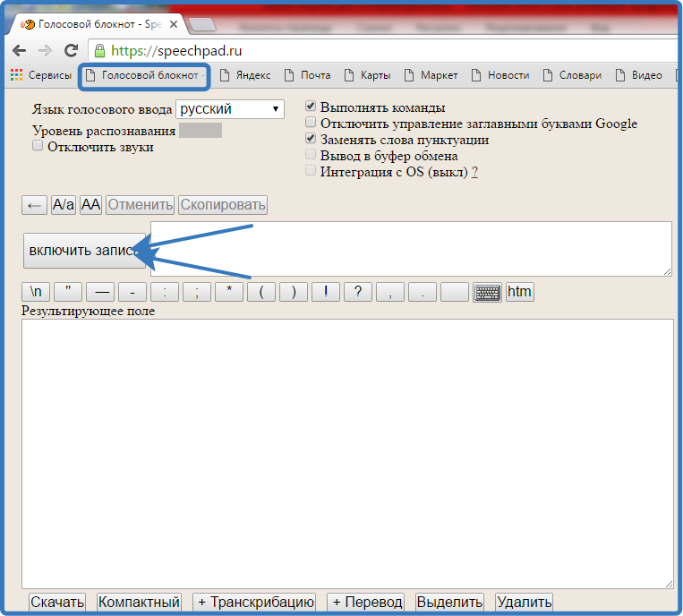Image resolution: width=683 pixels, height=616 pixels.
Task: Insert a period with its button
Action: tap(423, 292)
